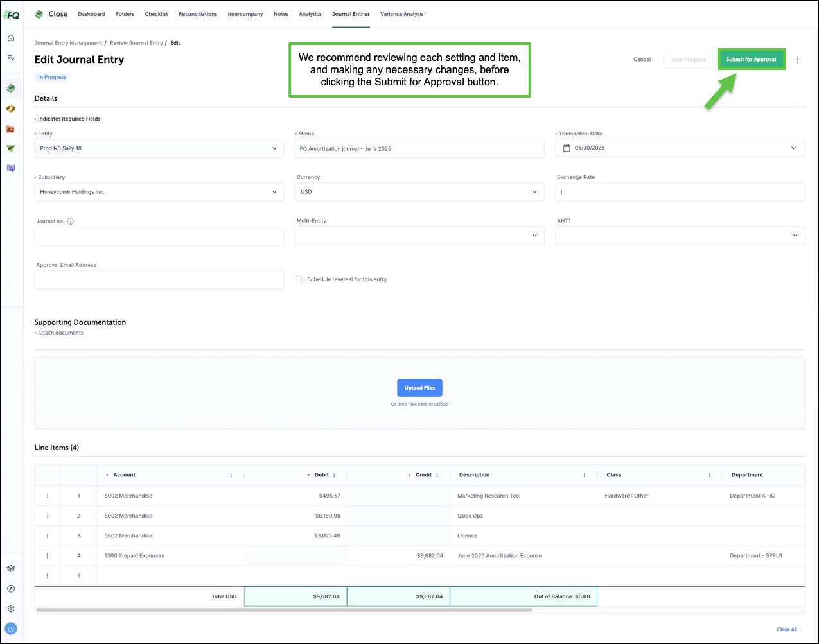Click the Clear All link
Viewport: 819px width, 644px height.
click(787, 629)
